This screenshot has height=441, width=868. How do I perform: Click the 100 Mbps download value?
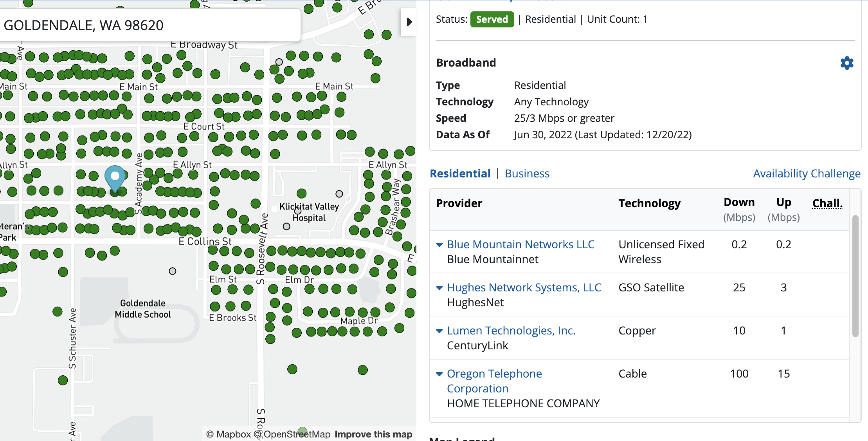tap(739, 374)
